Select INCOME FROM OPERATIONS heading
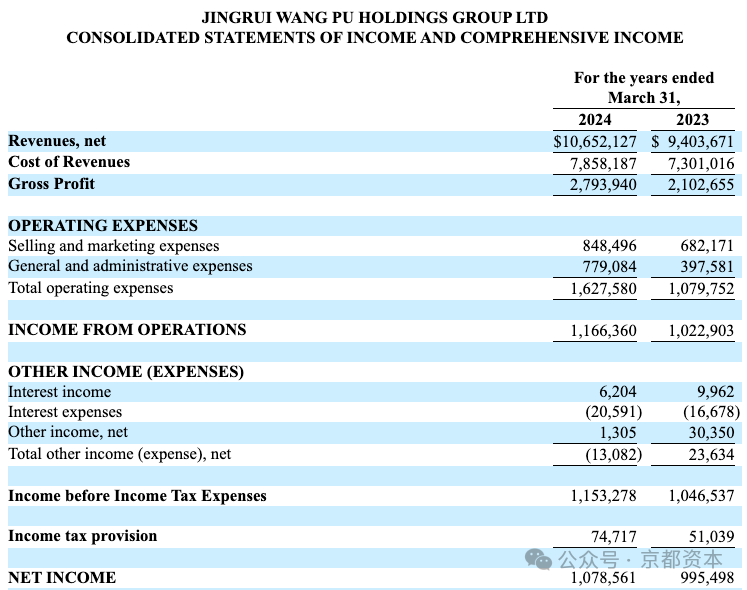 (127, 330)
